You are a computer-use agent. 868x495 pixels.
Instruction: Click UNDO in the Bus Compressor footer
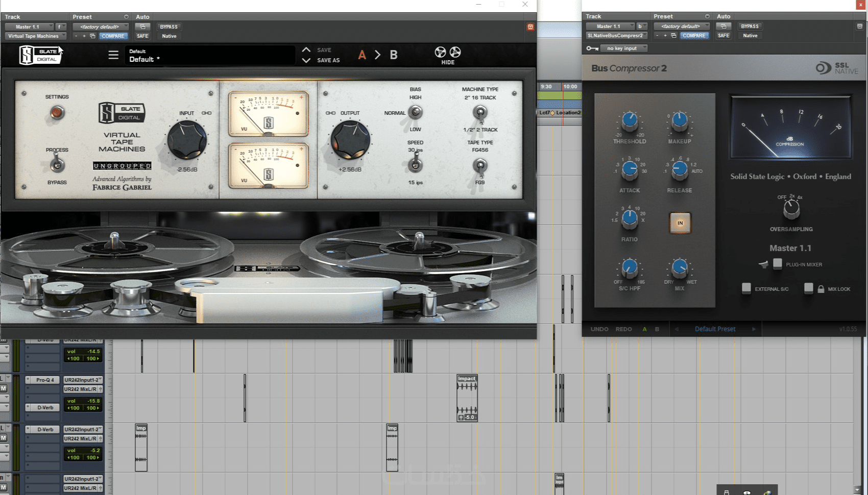[599, 329]
